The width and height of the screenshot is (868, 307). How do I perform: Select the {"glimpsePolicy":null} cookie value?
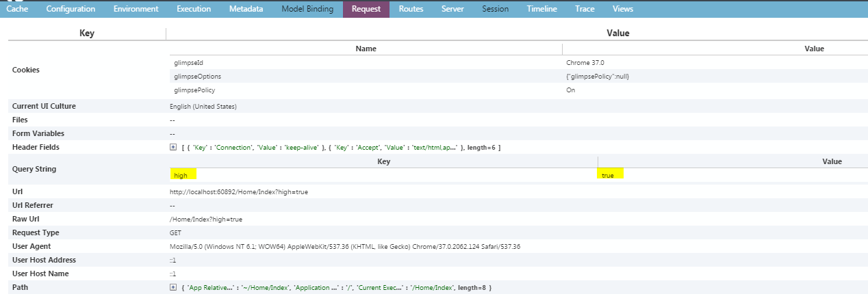click(x=598, y=76)
